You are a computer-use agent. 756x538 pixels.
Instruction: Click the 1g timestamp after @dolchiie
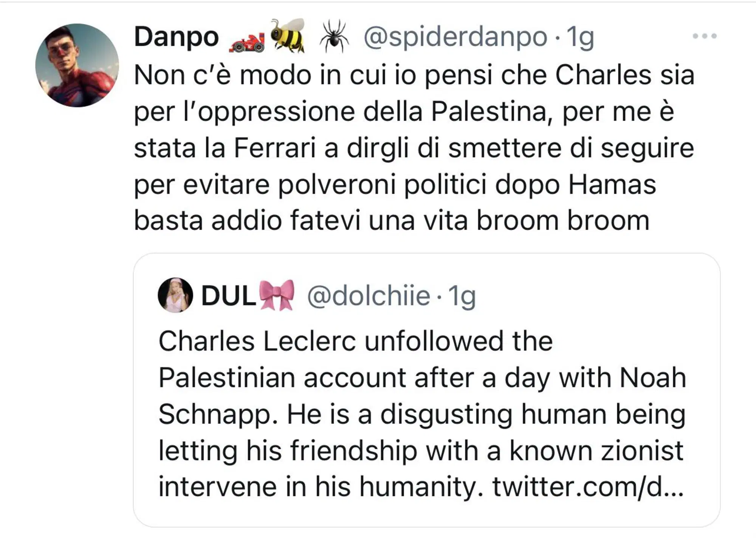(x=462, y=296)
